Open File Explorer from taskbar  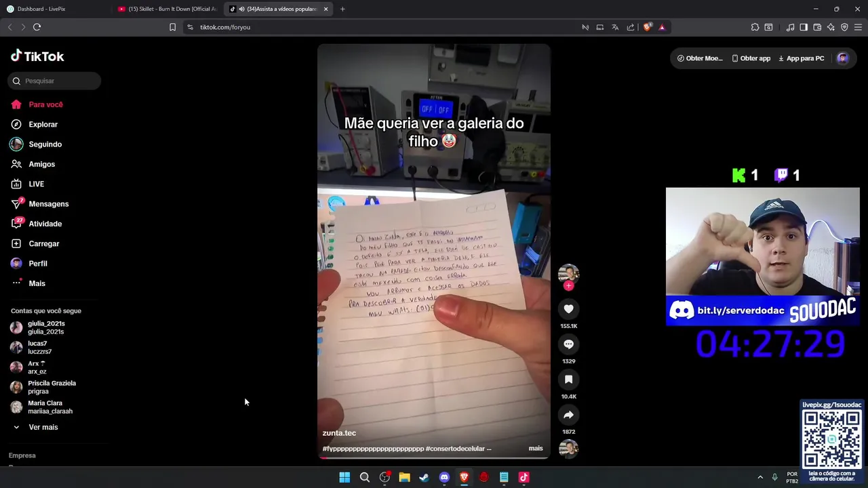click(404, 477)
